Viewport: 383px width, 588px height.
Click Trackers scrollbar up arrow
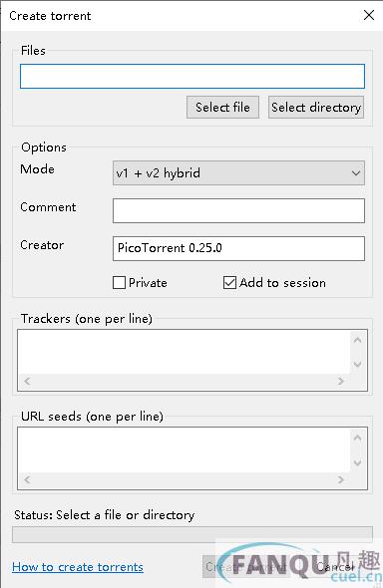tap(358, 340)
